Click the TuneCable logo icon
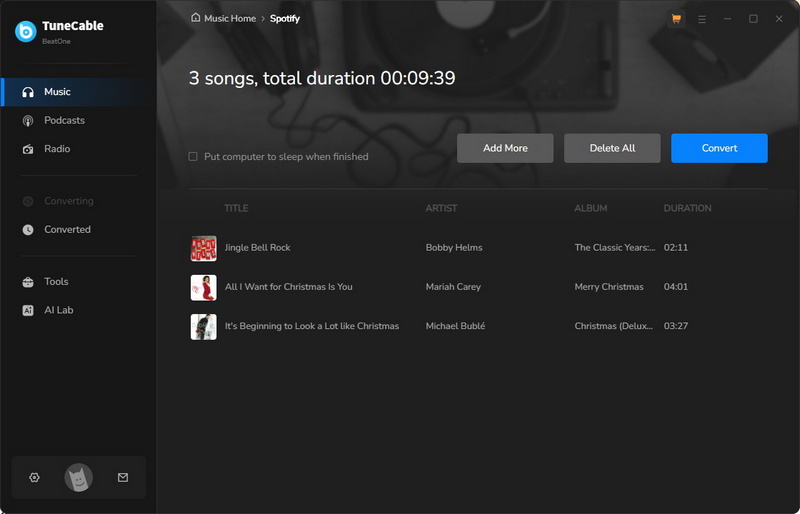Screen dimensions: 800x514 [26, 32]
